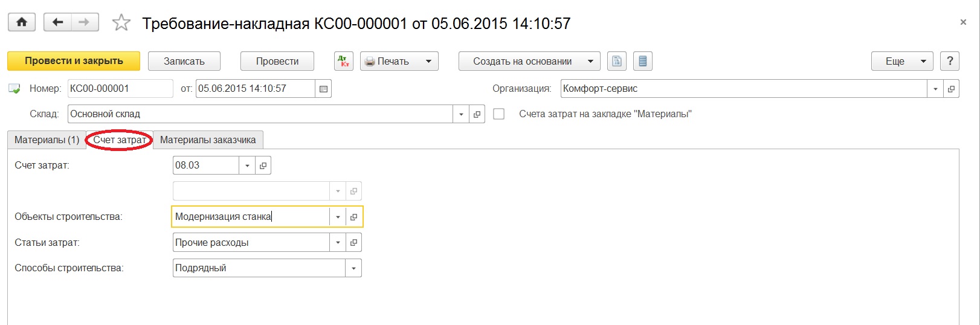Open the Еще menu
This screenshot has height=325, width=980.
[x=902, y=61]
